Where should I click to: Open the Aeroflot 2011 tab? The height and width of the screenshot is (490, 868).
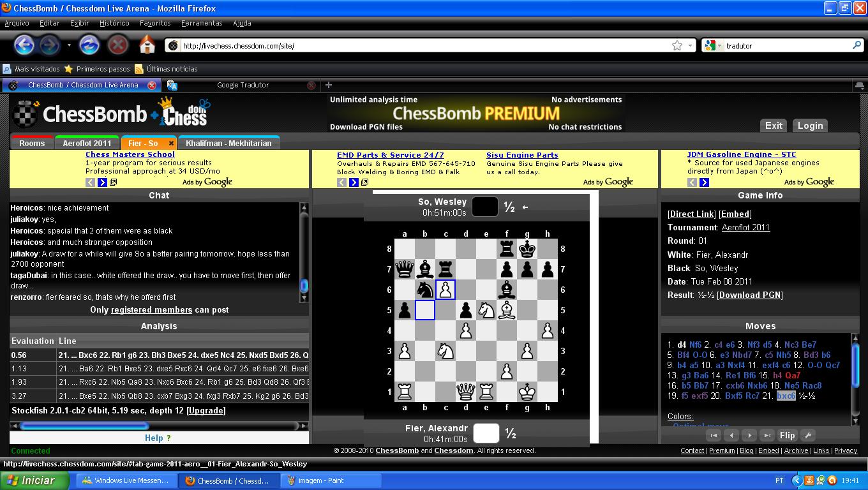click(87, 143)
